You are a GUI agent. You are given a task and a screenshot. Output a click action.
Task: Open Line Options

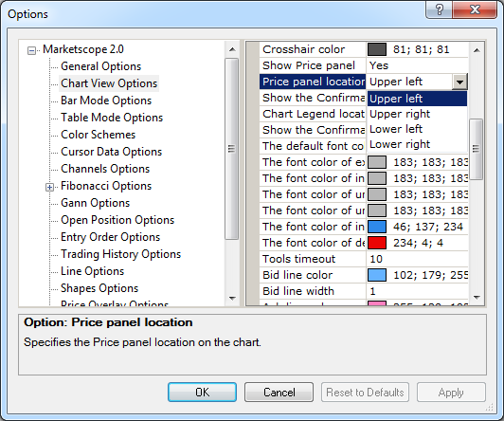(92, 271)
